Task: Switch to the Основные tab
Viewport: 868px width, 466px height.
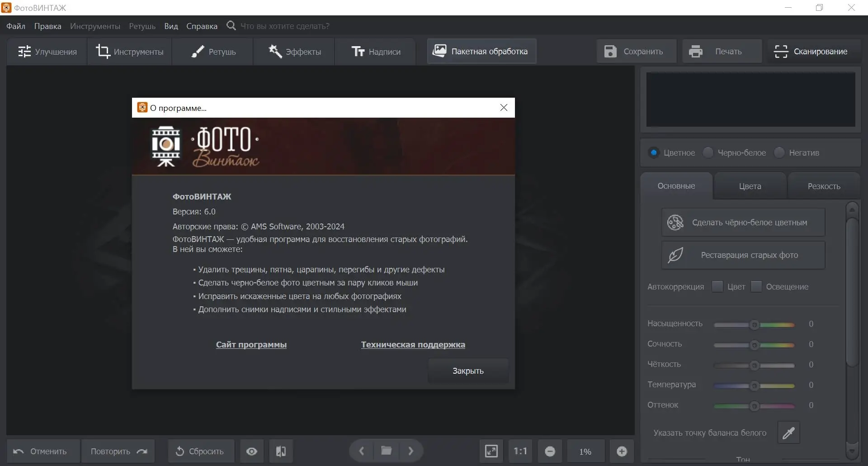Action: click(x=676, y=186)
